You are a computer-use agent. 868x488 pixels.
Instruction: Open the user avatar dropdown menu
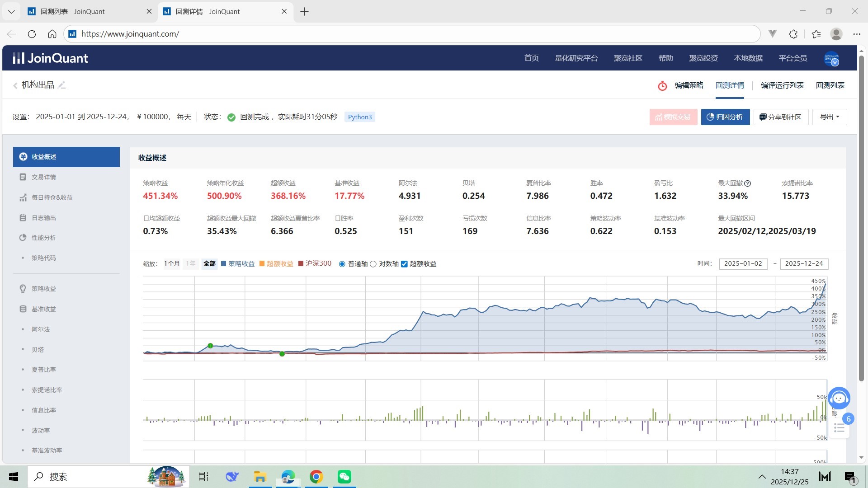click(x=831, y=59)
